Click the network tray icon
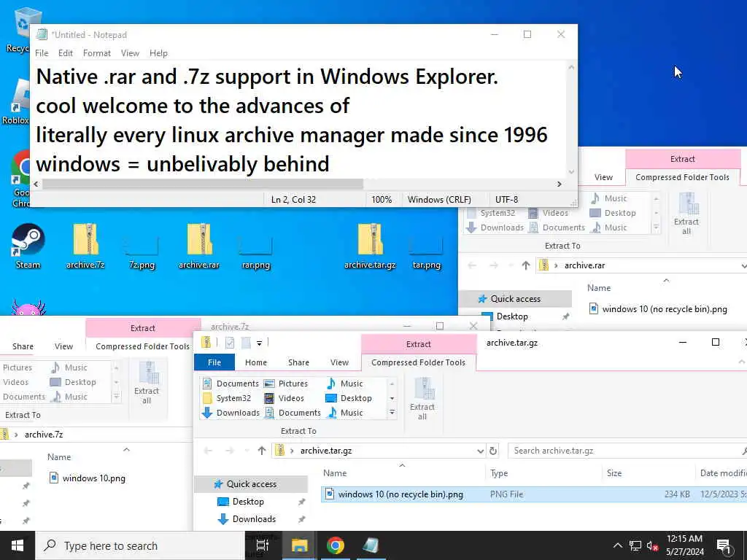Screen dimensions: 747x560 pos(635,546)
